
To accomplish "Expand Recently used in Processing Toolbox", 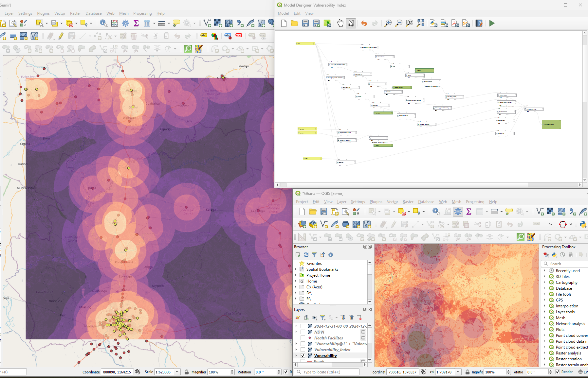I will 544,270.
